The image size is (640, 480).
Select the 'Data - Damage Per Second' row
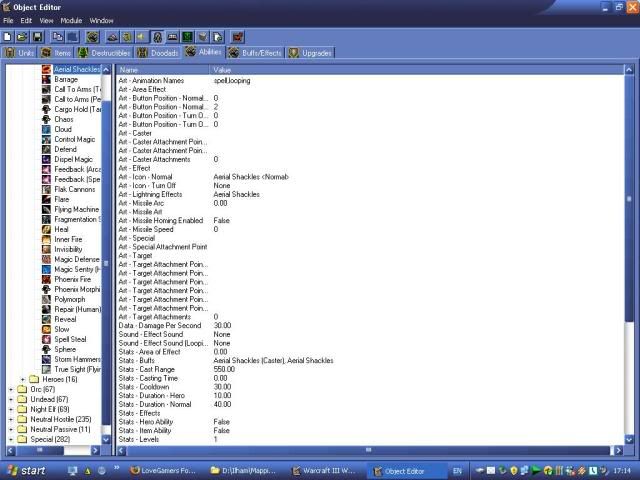tap(370, 326)
